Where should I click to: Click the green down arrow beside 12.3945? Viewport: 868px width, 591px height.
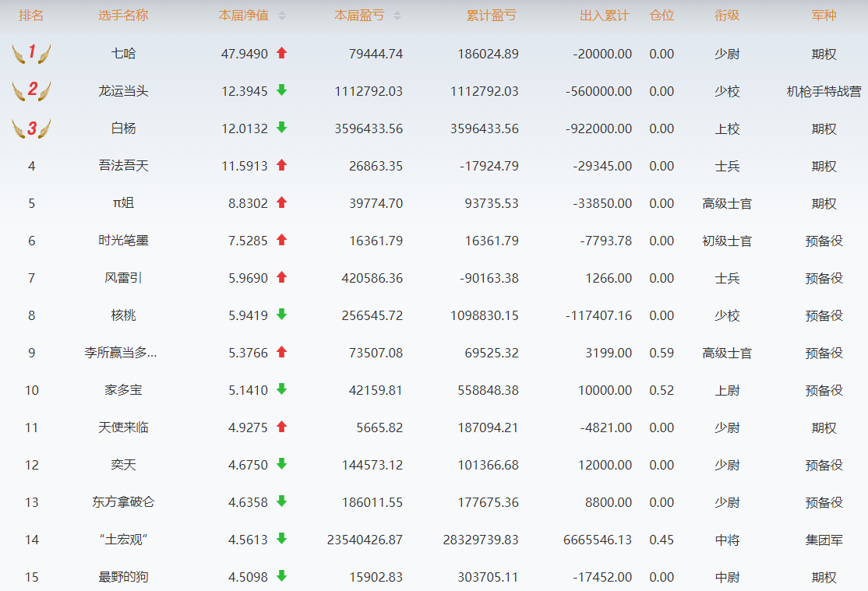click(282, 90)
